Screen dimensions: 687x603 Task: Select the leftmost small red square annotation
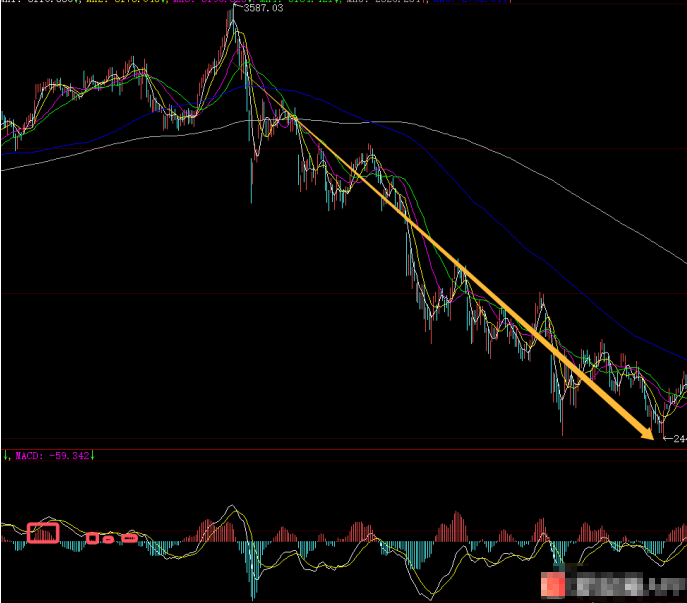pos(92,539)
